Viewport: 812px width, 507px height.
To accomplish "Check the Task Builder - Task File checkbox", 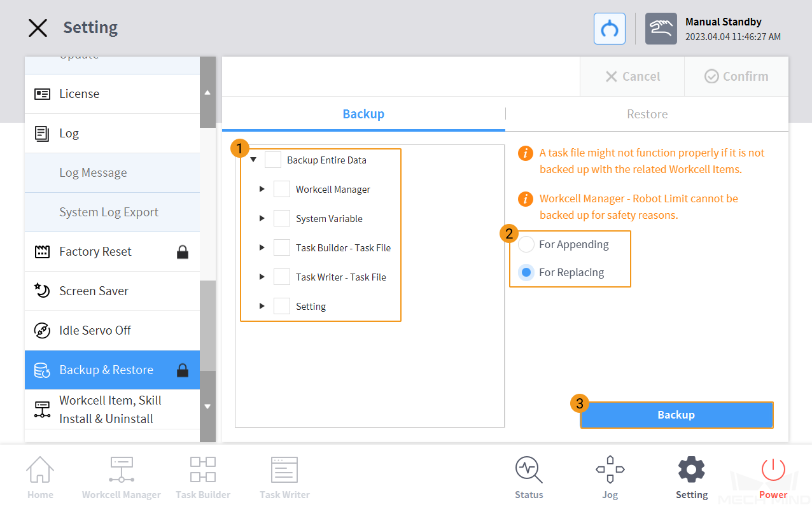I will 282,247.
